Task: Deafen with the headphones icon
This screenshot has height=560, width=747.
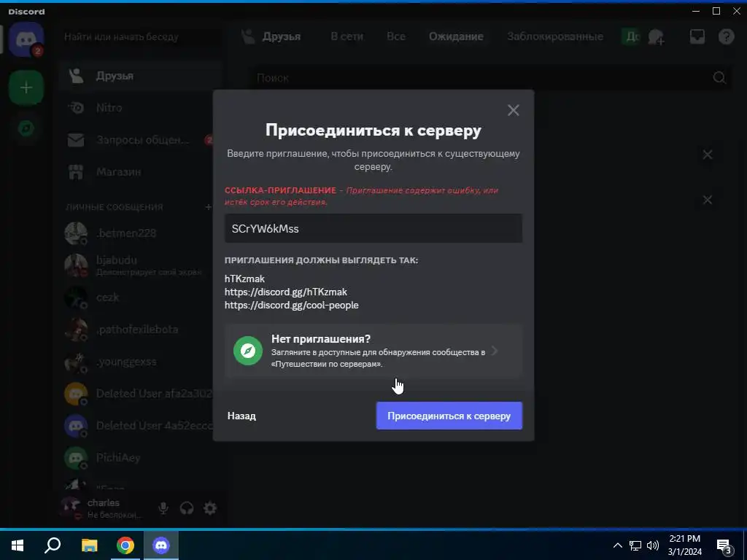Action: coord(187,508)
